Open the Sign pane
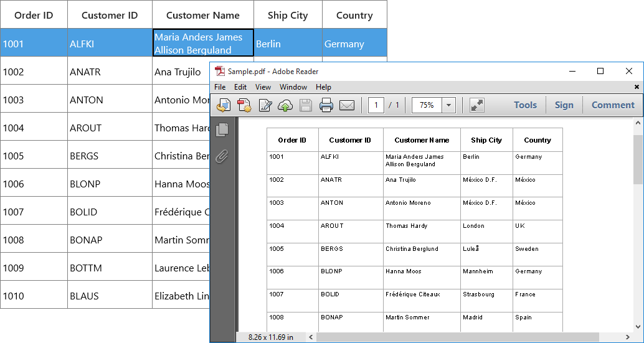 (564, 105)
